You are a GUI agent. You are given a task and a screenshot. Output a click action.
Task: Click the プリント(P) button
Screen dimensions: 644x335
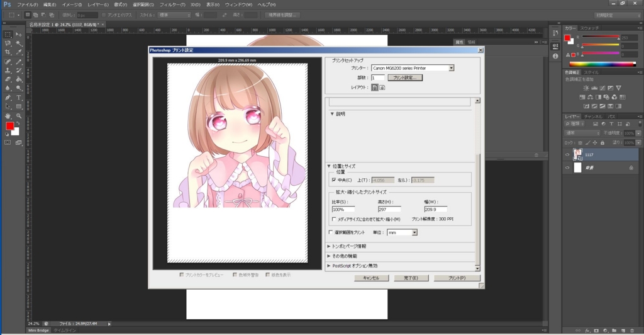tap(457, 278)
